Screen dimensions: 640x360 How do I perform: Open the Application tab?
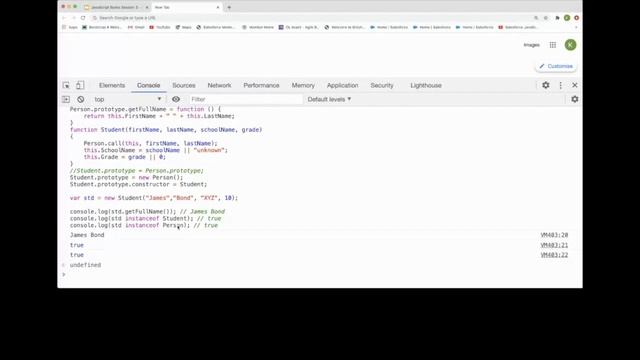click(x=342, y=85)
